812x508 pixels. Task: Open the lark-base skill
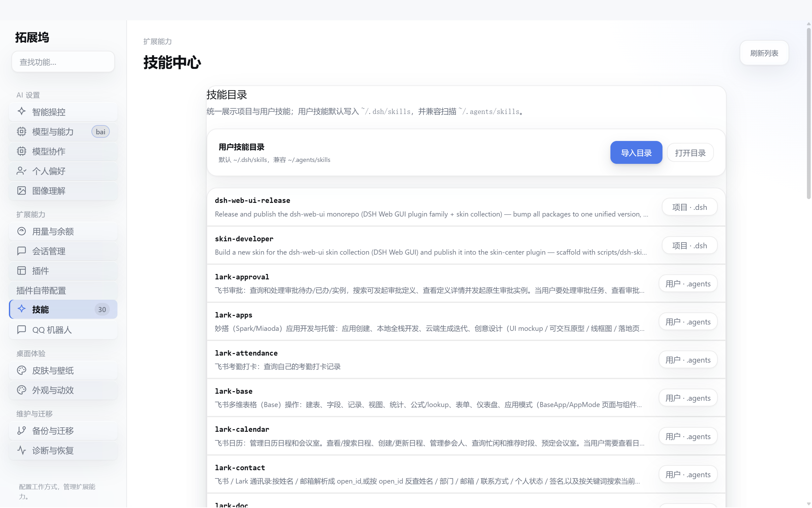pyautogui.click(x=466, y=398)
